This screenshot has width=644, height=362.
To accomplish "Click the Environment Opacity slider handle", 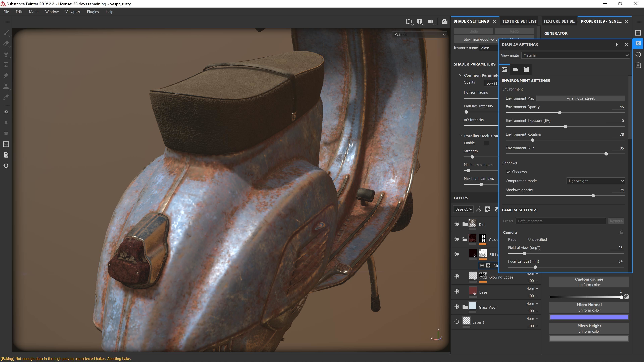I will (560, 113).
